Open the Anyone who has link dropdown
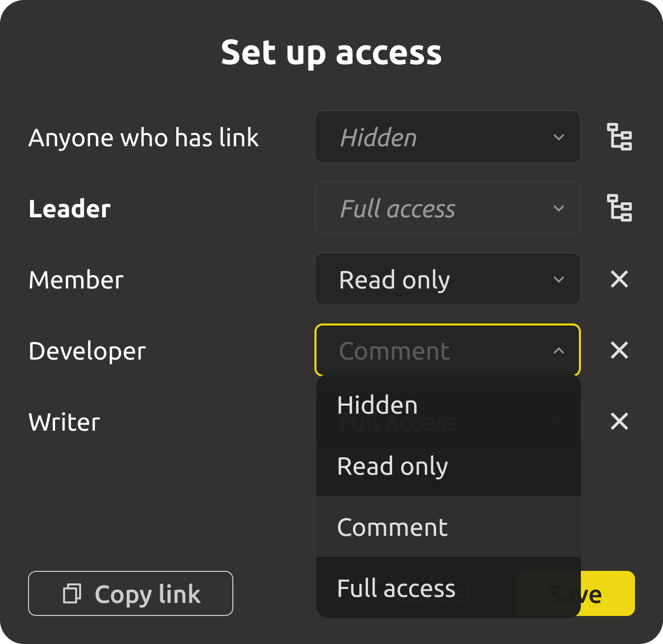Image resolution: width=663 pixels, height=644 pixels. (x=448, y=137)
